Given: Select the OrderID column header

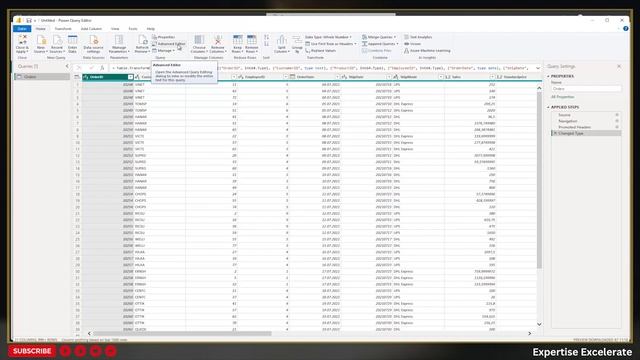Looking at the screenshot, I should (108, 77).
